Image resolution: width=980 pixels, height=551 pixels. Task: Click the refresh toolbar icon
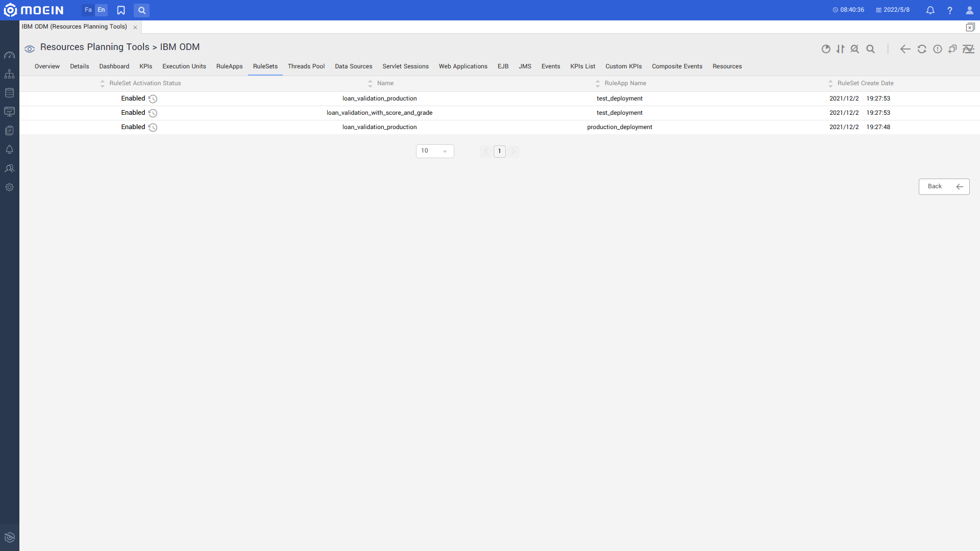tap(922, 49)
